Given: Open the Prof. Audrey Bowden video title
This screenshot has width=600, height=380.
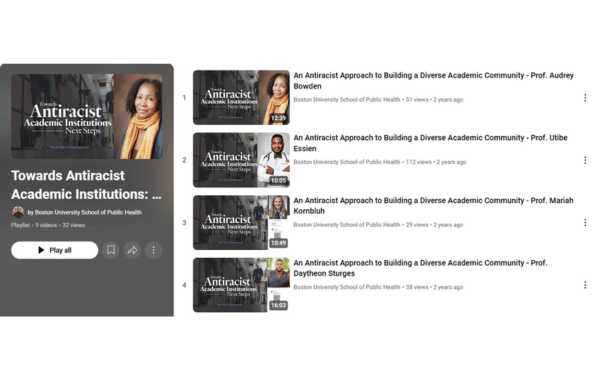Looking at the screenshot, I should tap(434, 81).
